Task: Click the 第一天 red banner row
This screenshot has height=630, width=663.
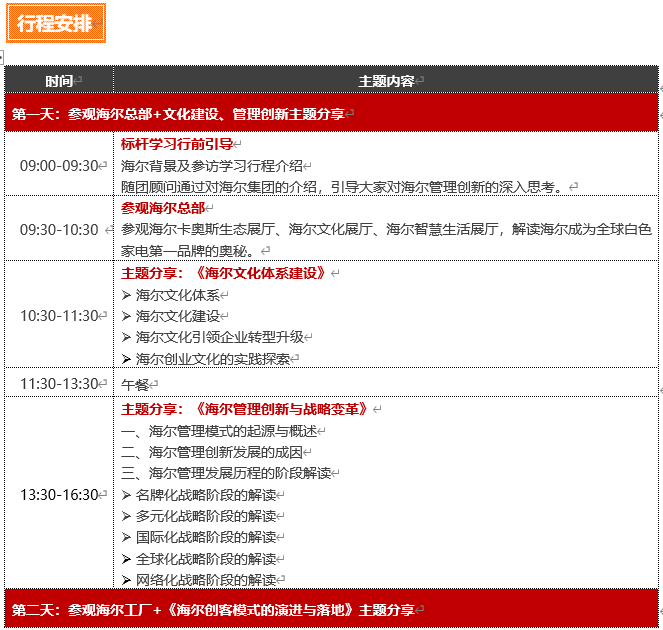Action: click(x=332, y=113)
